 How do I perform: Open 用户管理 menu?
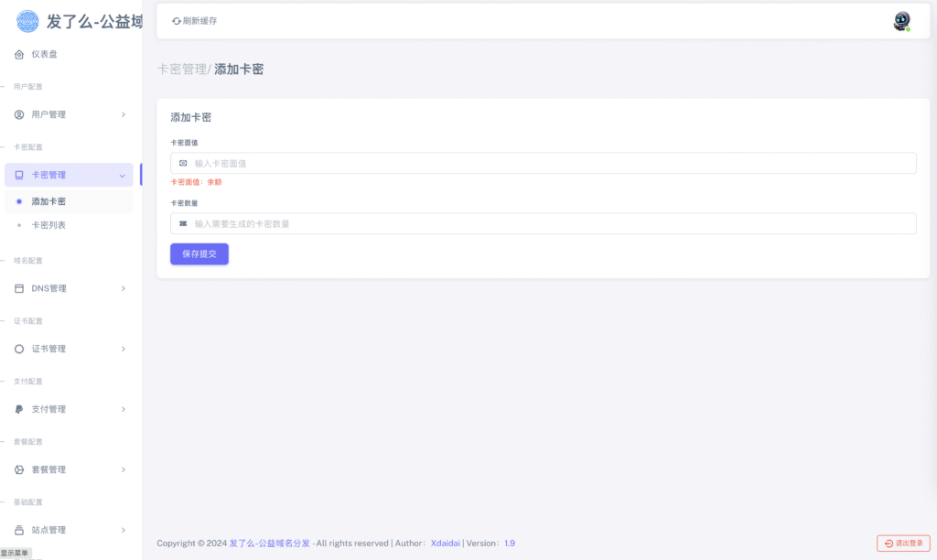tap(69, 114)
